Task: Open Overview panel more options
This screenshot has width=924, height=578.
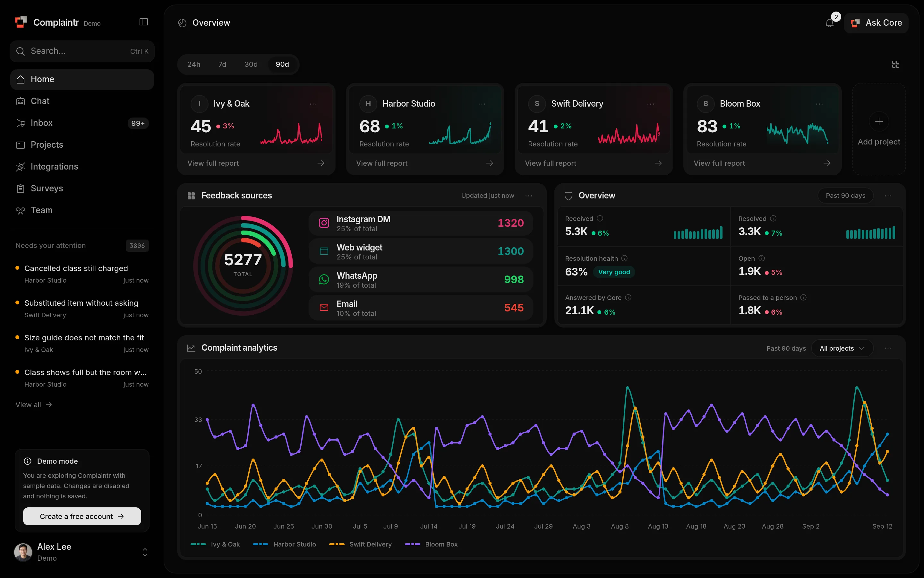Action: [888, 196]
